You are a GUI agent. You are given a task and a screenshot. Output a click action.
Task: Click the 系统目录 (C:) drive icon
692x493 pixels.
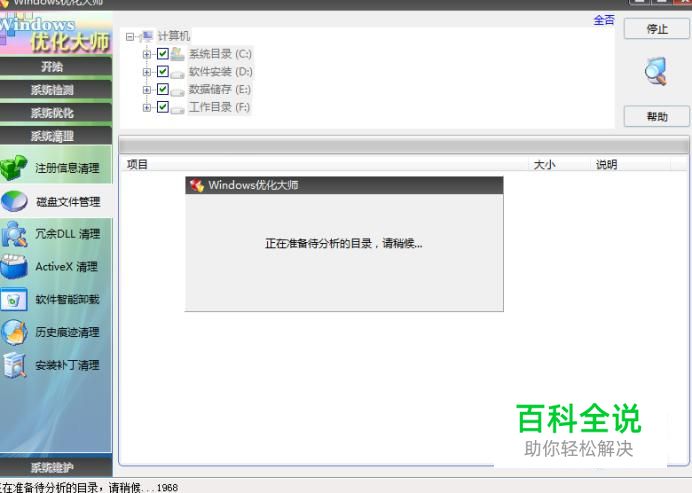[x=177, y=54]
